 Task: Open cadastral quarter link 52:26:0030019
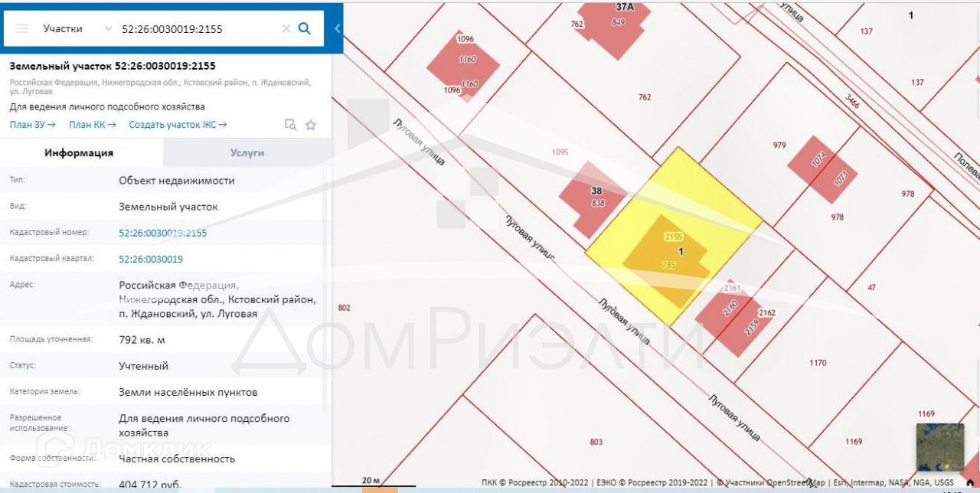point(151,259)
